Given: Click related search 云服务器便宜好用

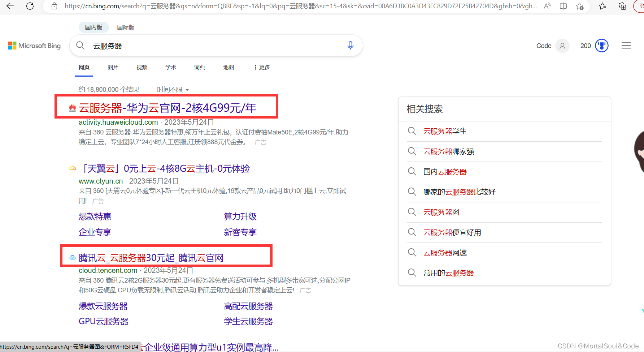Looking at the screenshot, I should click(452, 232).
